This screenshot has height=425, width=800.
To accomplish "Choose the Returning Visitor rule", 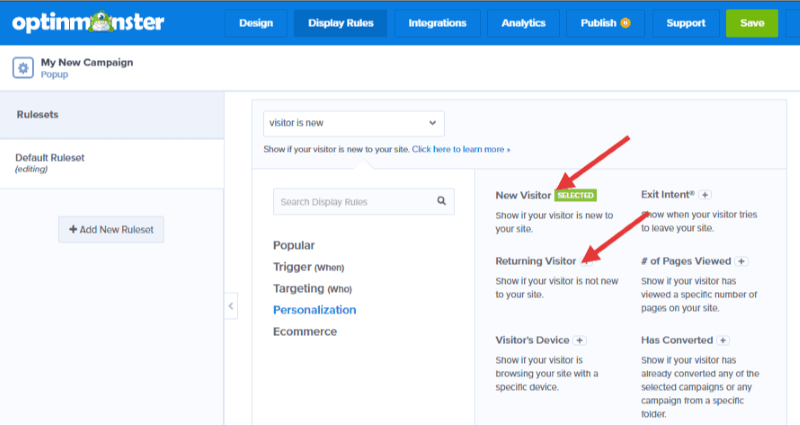I will (x=536, y=261).
